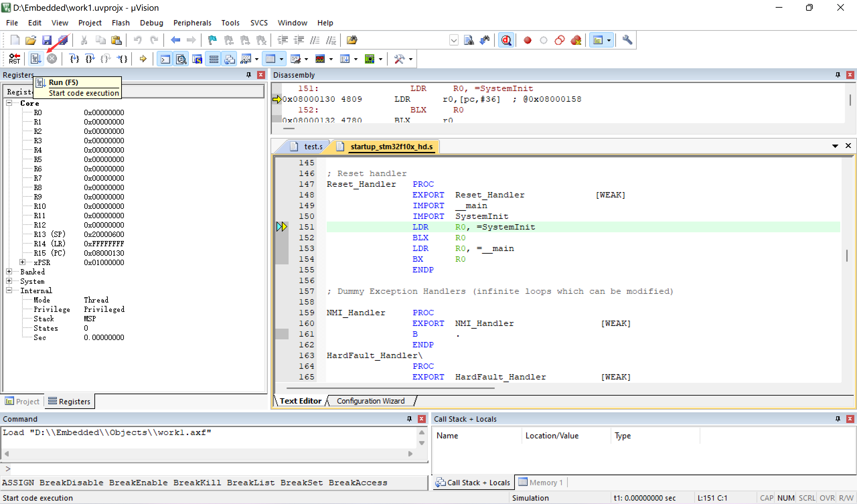This screenshot has width=857, height=504.
Task: Pin the Registers panel with auto-hide
Action: (249, 75)
